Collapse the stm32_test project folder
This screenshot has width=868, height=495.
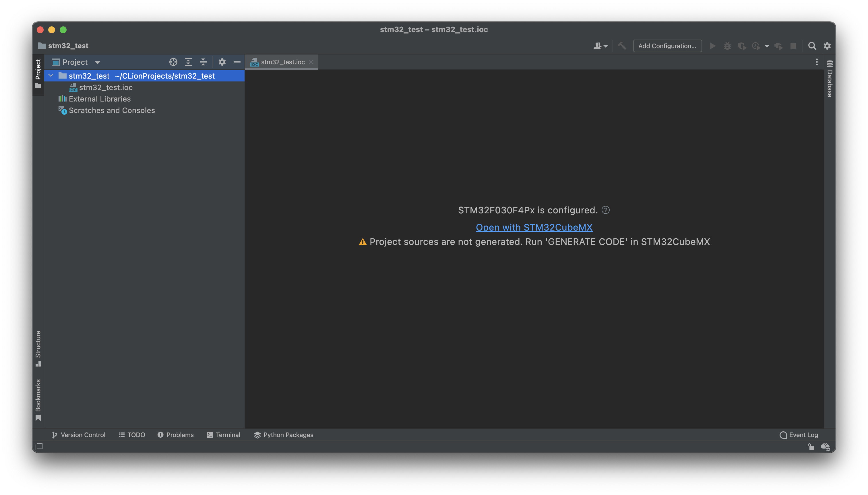pos(51,75)
